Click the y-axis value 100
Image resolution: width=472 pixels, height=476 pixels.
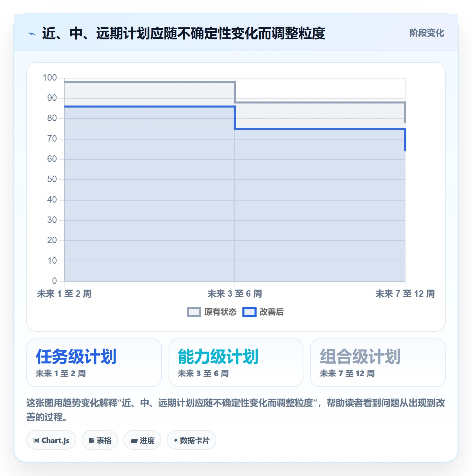point(50,78)
